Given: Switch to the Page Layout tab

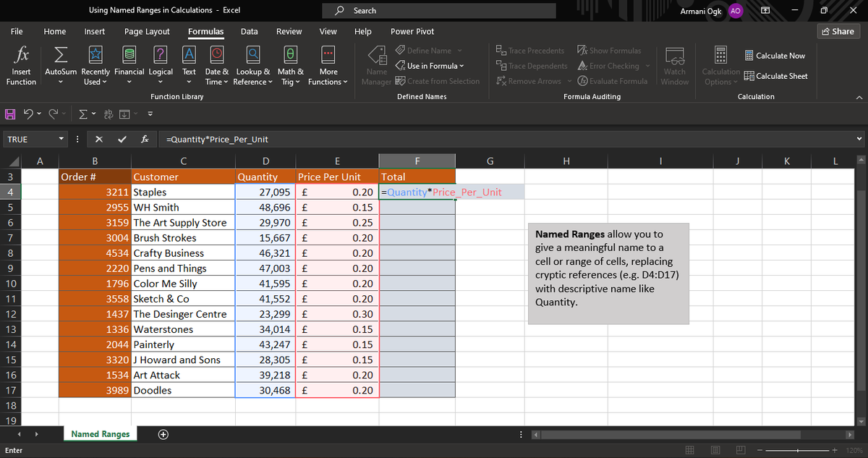Looking at the screenshot, I should (147, 31).
